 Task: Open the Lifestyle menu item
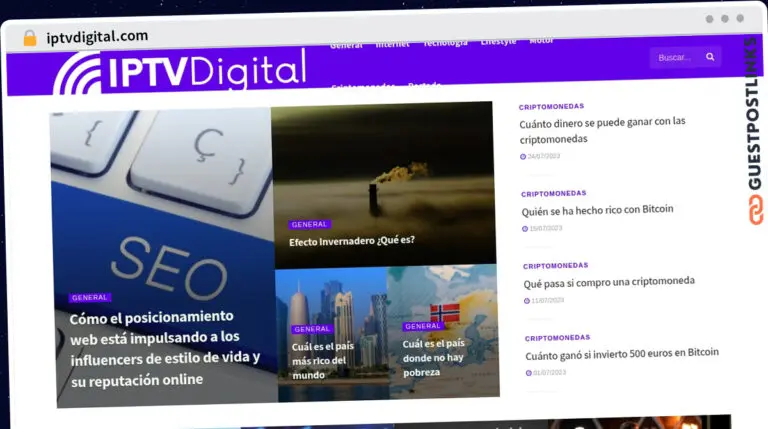pos(499,42)
